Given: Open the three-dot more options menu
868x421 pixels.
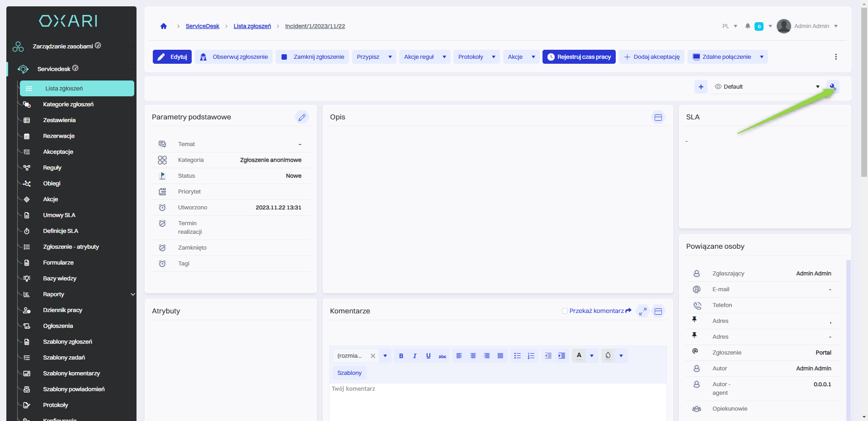Looking at the screenshot, I should coord(835,57).
